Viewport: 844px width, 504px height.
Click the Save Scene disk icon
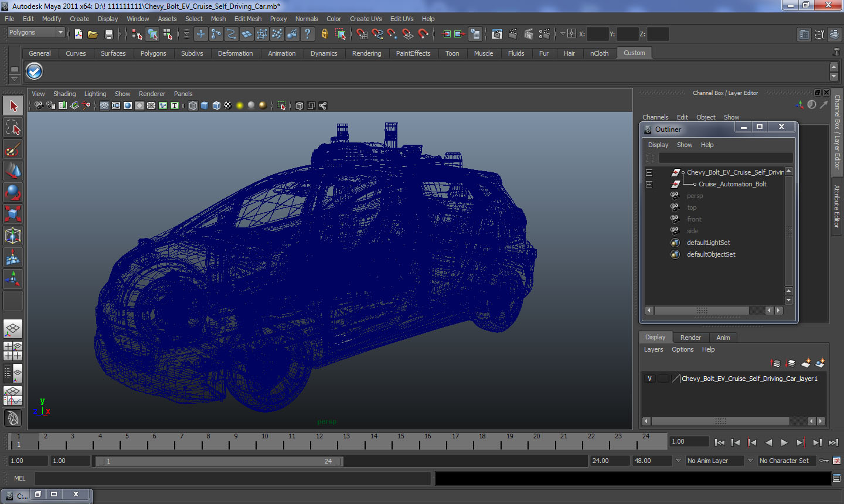click(x=108, y=34)
